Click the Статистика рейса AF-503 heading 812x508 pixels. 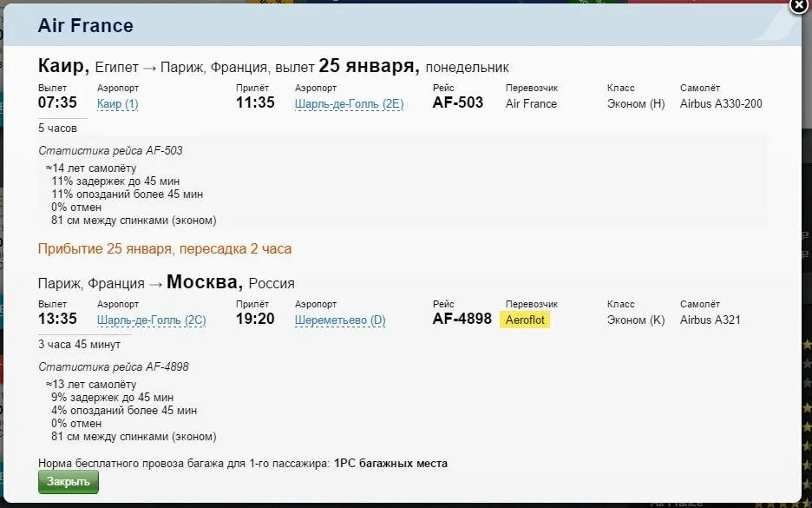[x=110, y=150]
